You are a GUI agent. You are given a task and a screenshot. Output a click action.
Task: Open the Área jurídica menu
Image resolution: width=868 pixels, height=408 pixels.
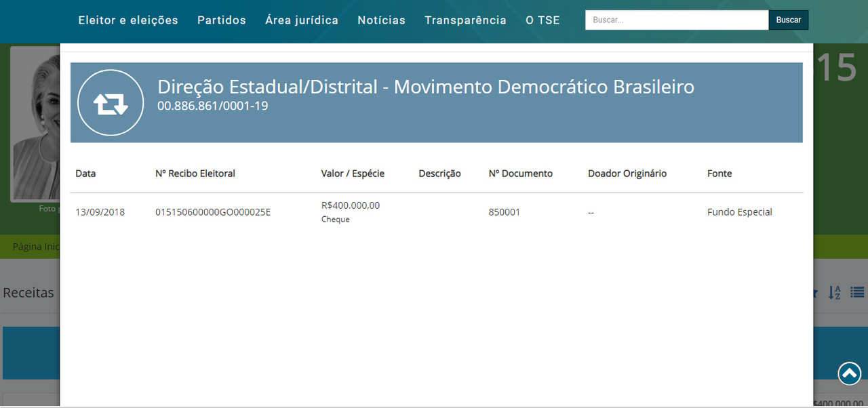[302, 20]
